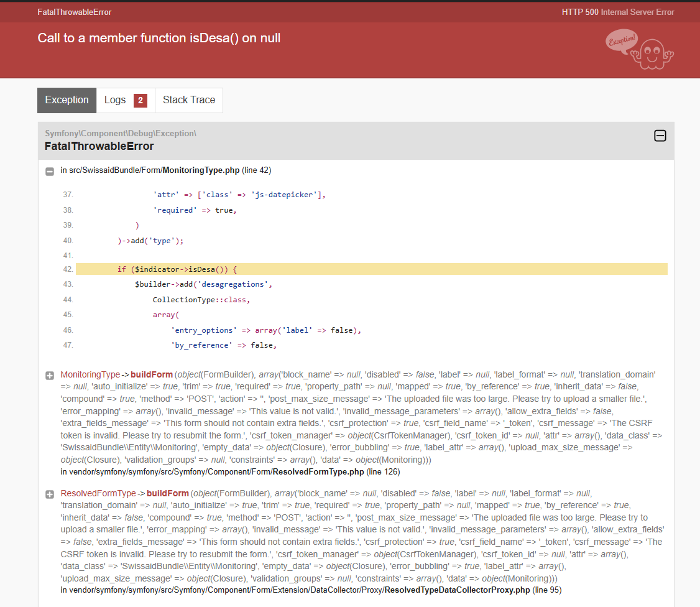Click the MonitoringType class name in trace
Image resolution: width=700 pixels, height=607 pixels.
[90, 374]
